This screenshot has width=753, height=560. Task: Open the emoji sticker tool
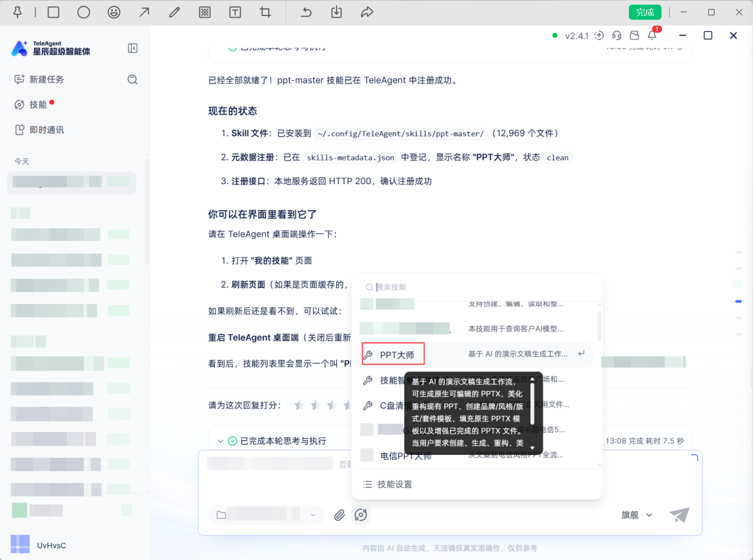point(114,12)
